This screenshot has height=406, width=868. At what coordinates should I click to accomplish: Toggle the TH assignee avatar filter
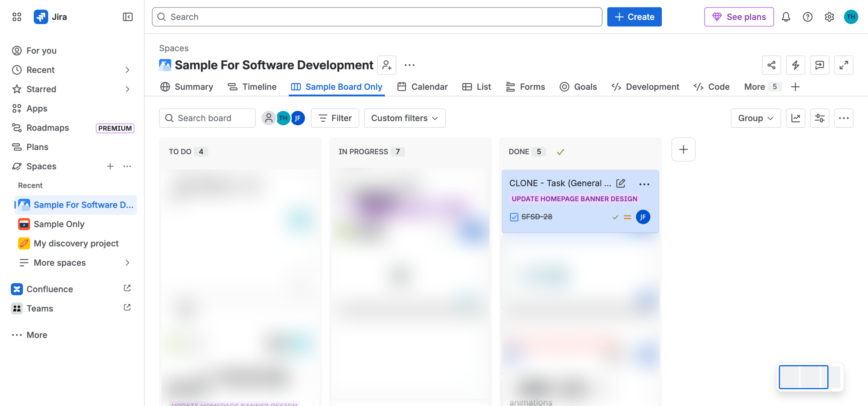point(283,118)
